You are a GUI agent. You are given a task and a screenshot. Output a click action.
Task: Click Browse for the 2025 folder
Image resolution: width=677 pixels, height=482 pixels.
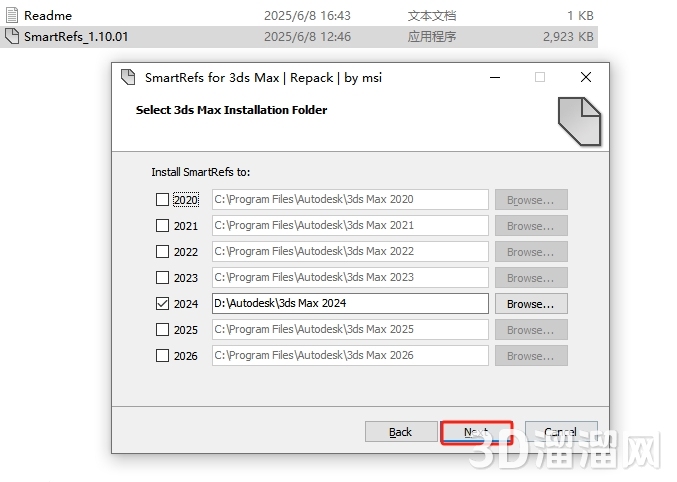(x=531, y=330)
